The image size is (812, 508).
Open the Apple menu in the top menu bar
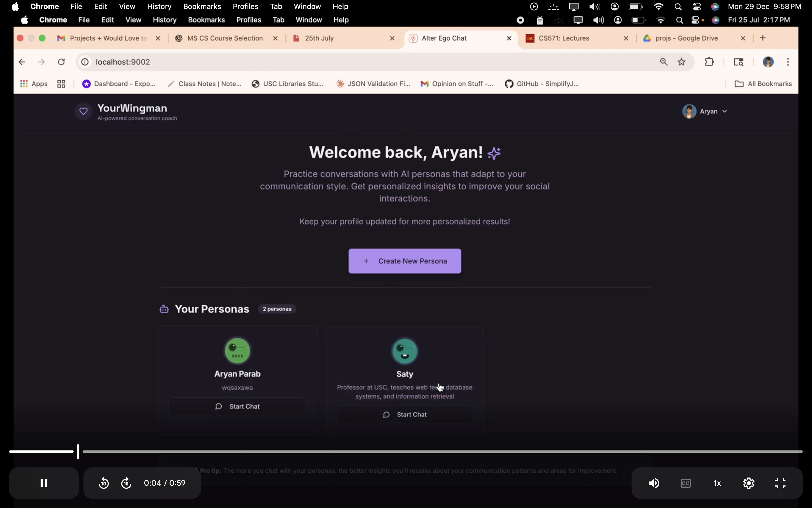pyautogui.click(x=15, y=6)
